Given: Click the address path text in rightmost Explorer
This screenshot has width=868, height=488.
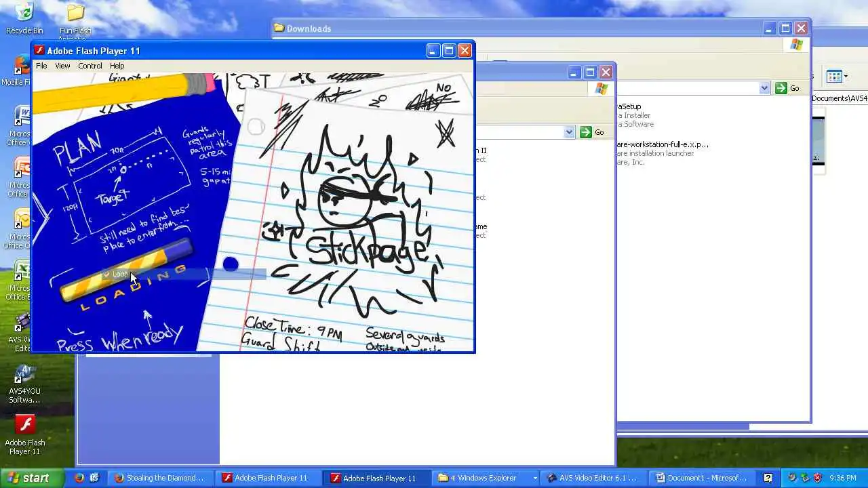Looking at the screenshot, I should point(840,98).
